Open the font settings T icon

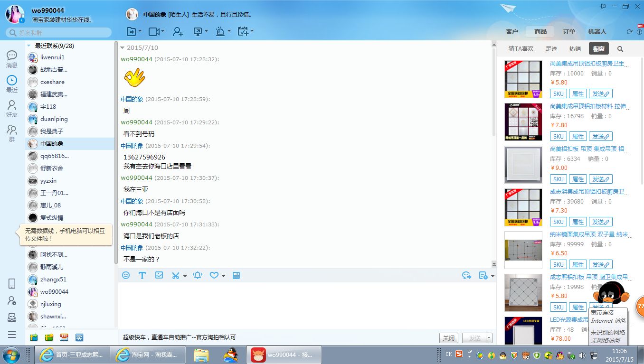pos(142,275)
